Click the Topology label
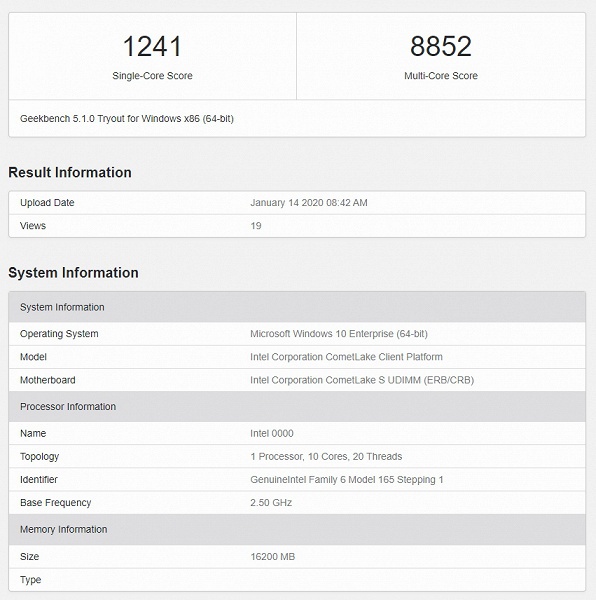 point(39,457)
